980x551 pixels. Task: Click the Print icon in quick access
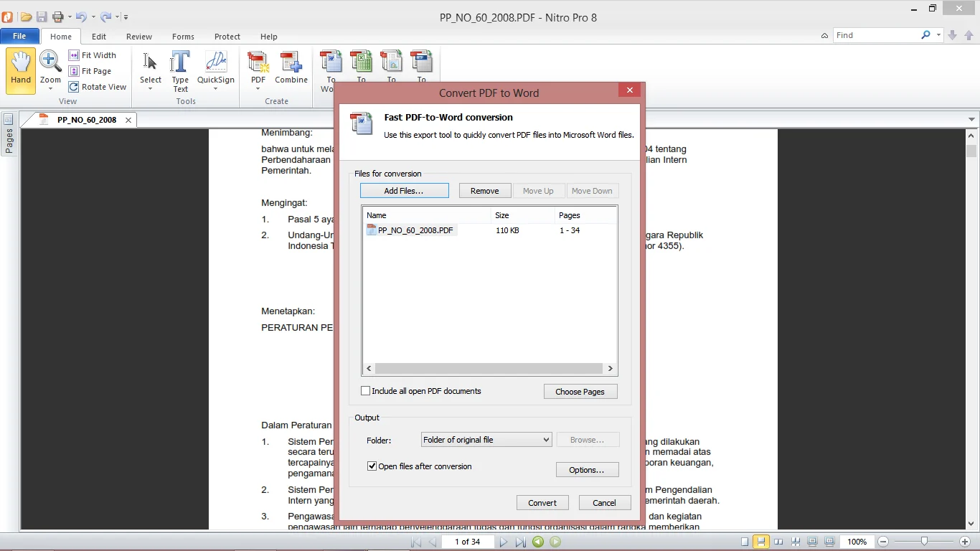coord(58,17)
